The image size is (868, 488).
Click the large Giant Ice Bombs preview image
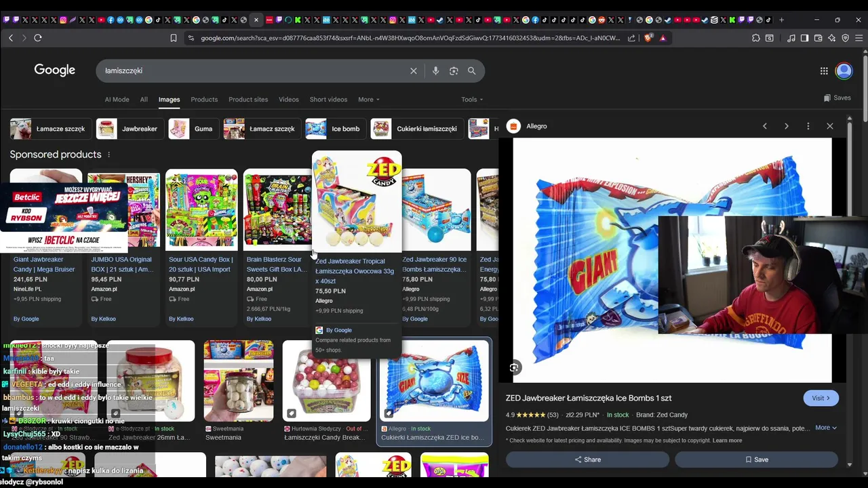tap(671, 260)
